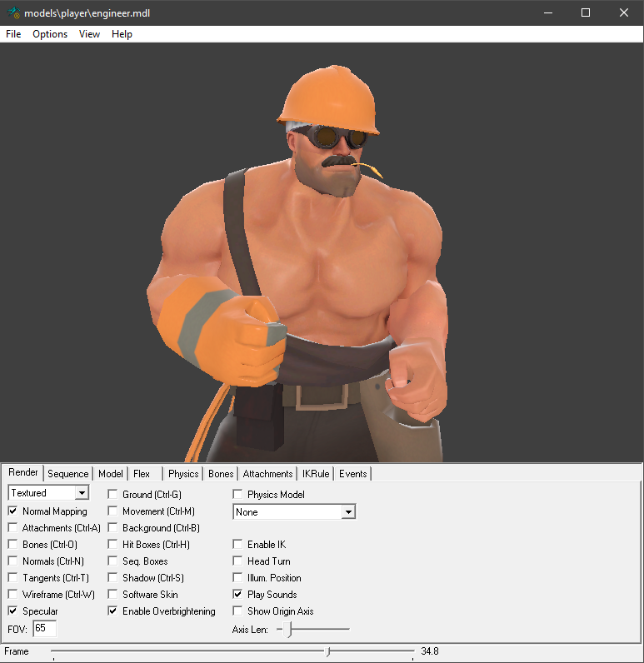Enable Attachments (Ctrl-A) checkbox
This screenshot has height=663, width=644.
[x=13, y=528]
